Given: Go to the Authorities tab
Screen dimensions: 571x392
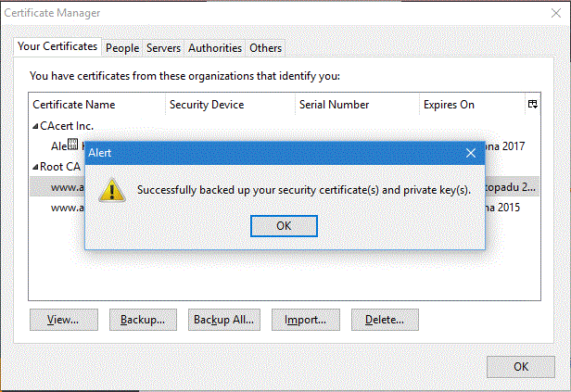Looking at the screenshot, I should tap(215, 48).
